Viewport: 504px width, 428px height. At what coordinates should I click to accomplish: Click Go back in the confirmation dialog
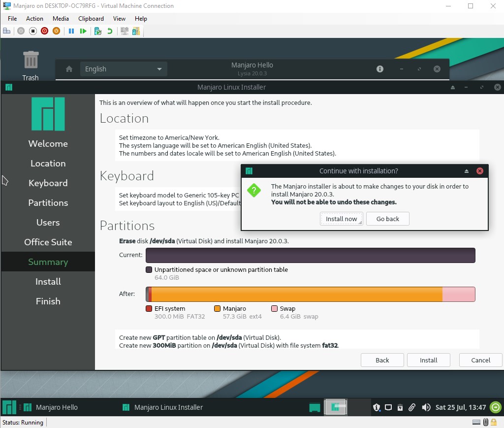[387, 219]
